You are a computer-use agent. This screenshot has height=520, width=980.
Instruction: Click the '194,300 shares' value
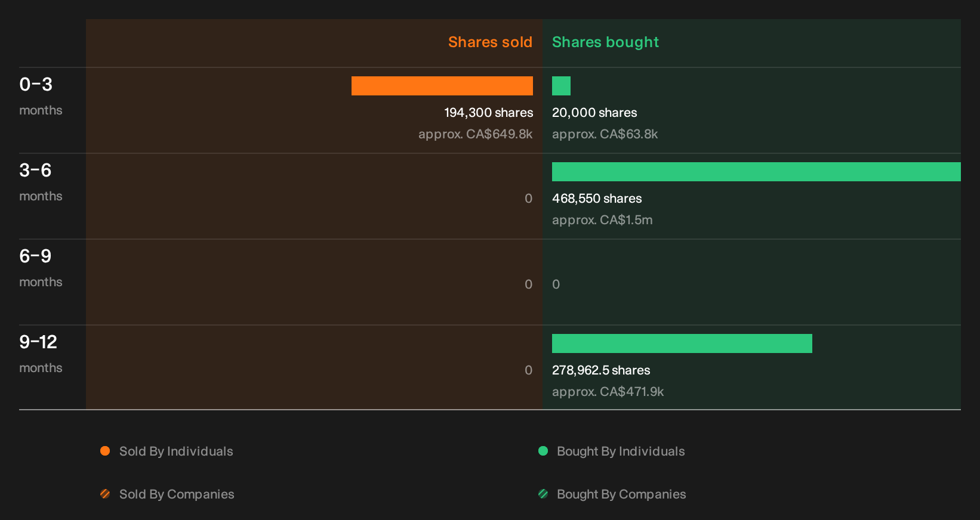coord(489,113)
